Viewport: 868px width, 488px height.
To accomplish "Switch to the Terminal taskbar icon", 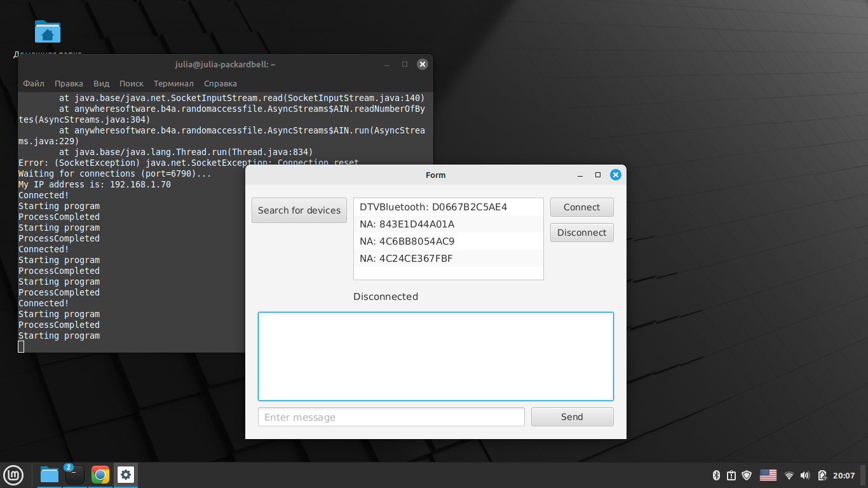I will 75,475.
